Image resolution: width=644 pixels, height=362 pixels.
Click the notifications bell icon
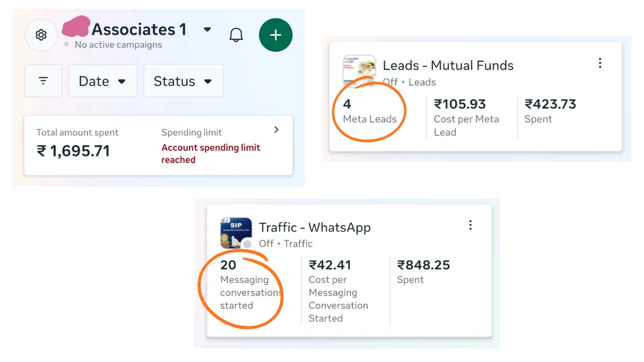coord(236,35)
